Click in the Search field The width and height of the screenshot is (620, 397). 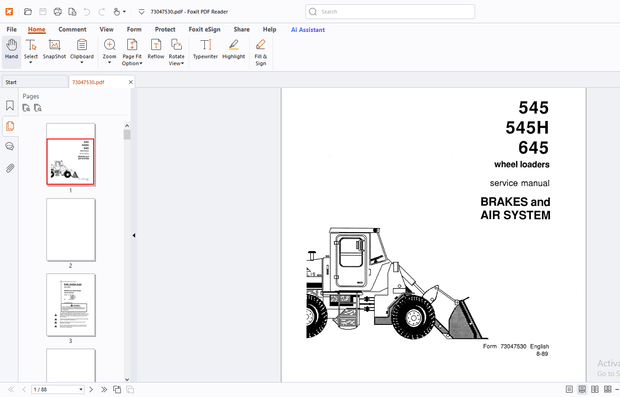tap(390, 12)
